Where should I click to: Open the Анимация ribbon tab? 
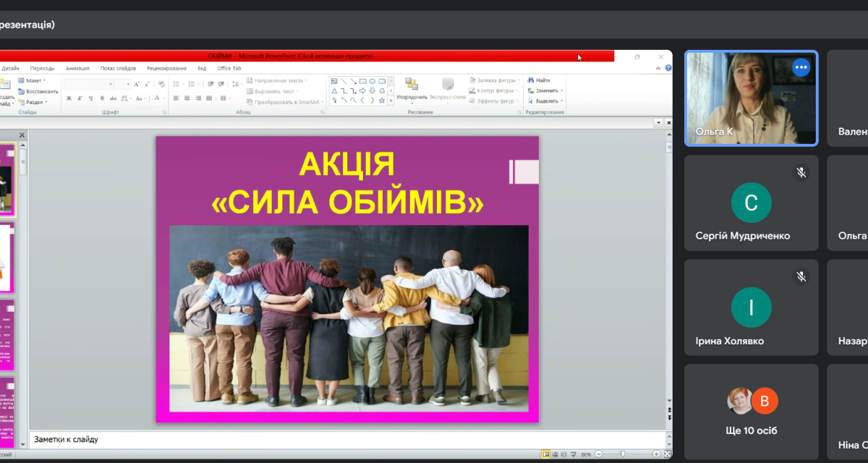pos(77,68)
